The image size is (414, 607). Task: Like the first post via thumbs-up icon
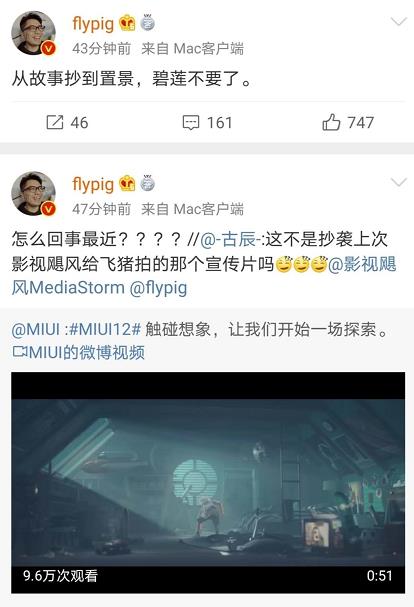331,122
